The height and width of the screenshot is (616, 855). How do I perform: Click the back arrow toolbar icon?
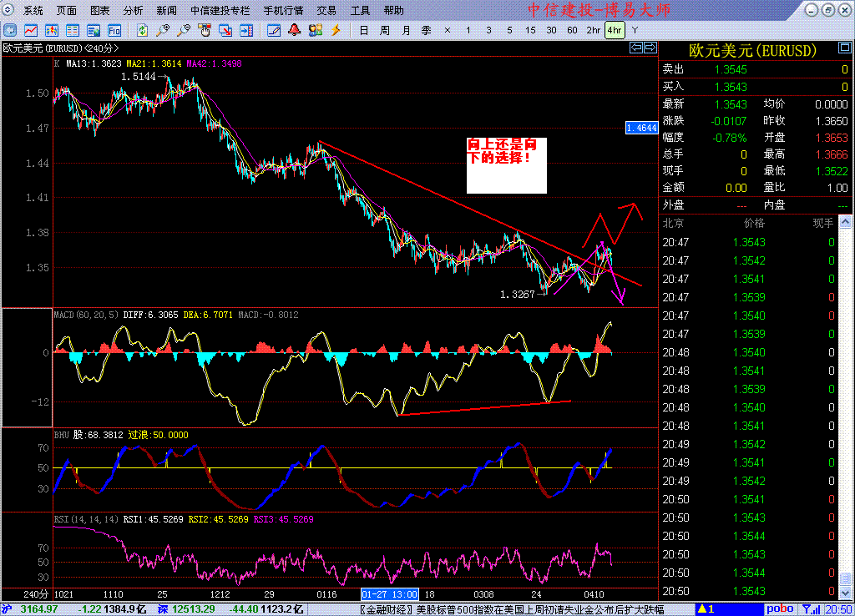[x=10, y=31]
